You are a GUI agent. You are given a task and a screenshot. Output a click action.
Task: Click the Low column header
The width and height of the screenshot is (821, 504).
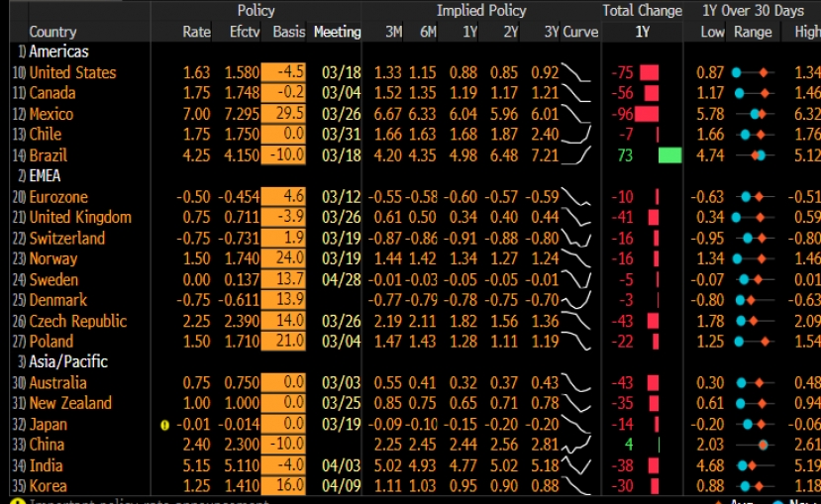pyautogui.click(x=713, y=32)
